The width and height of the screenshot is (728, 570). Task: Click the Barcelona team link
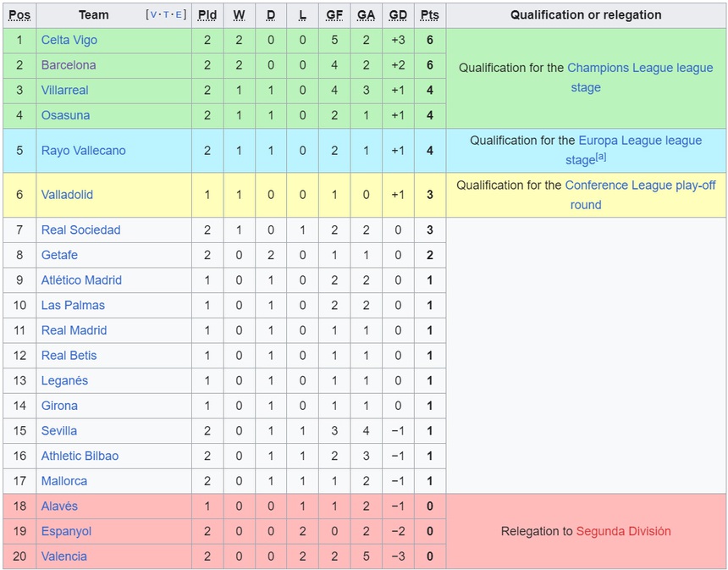click(x=69, y=65)
